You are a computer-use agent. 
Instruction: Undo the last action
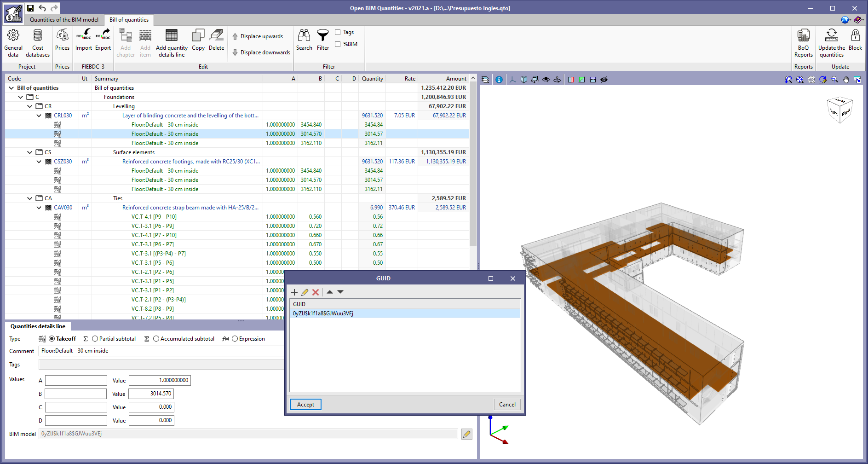pos(42,8)
